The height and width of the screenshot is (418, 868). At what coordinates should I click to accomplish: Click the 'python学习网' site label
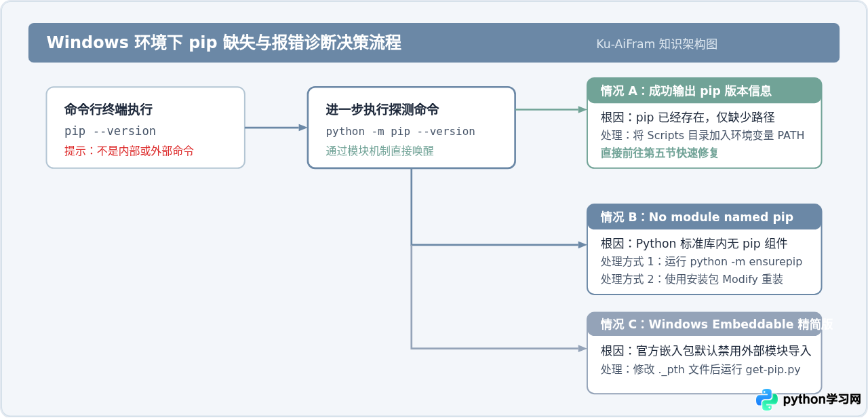point(821,400)
